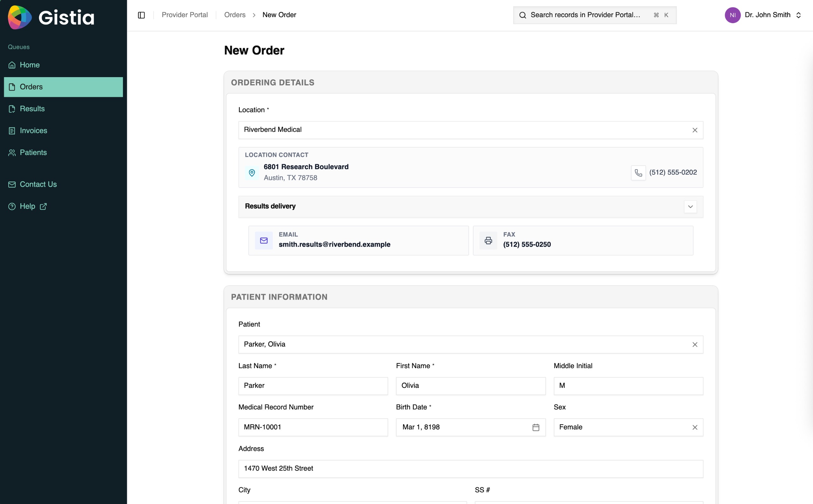Viewport: 813px width, 504px height.
Task: Open Home in the sidebar
Action: 64,65
